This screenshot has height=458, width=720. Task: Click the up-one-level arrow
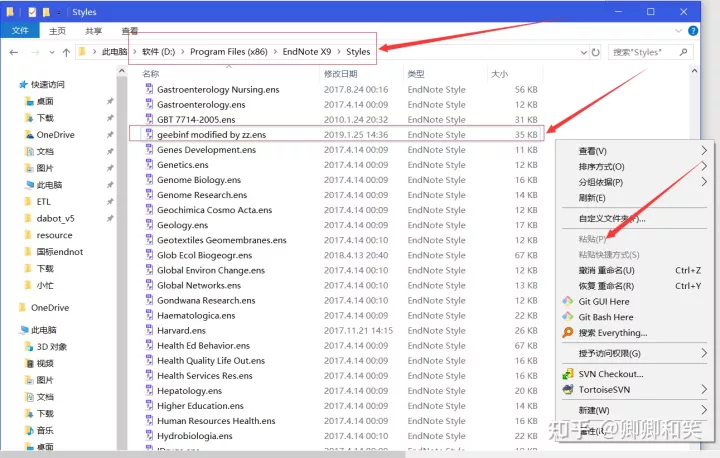(66, 52)
